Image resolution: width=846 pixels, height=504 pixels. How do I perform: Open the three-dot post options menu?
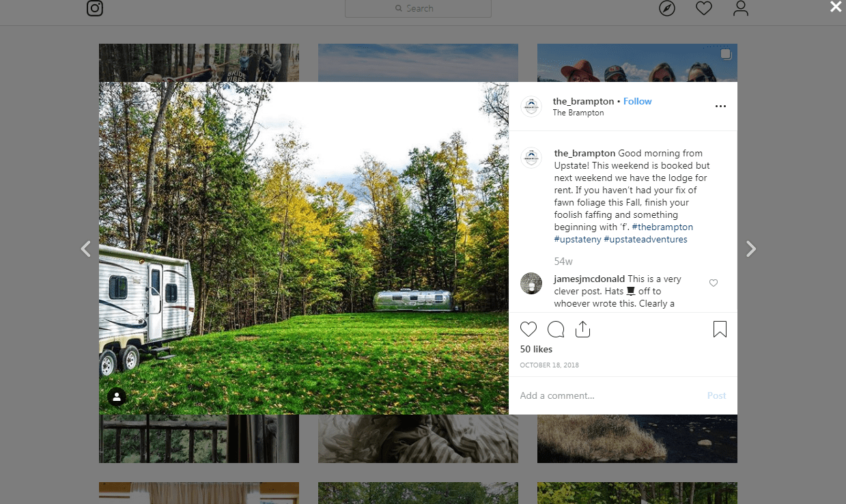coord(720,107)
